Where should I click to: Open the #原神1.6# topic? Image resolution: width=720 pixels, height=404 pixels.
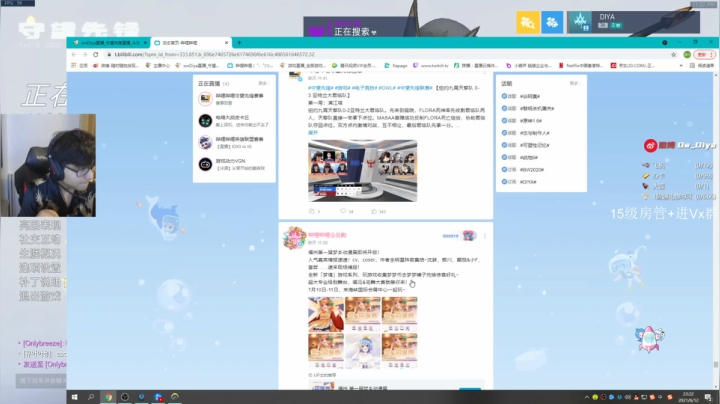(x=531, y=121)
